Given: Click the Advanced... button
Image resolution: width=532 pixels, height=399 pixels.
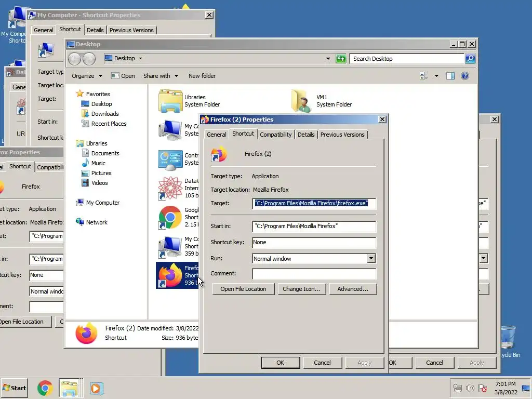Looking at the screenshot, I should point(353,289).
